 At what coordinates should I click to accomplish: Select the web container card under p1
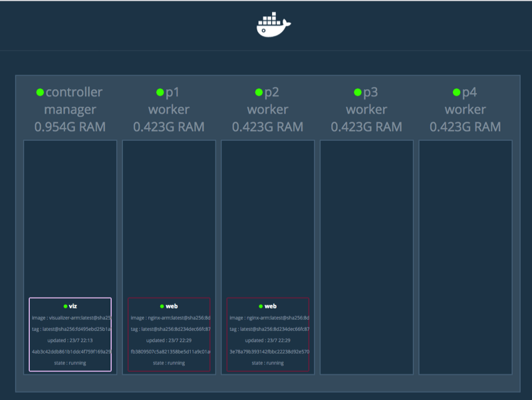pos(169,334)
